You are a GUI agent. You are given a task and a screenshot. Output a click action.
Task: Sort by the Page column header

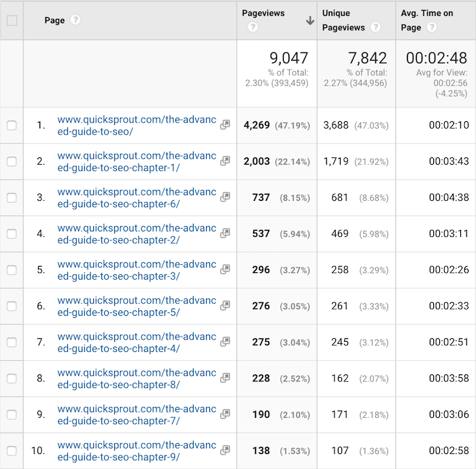coord(54,20)
